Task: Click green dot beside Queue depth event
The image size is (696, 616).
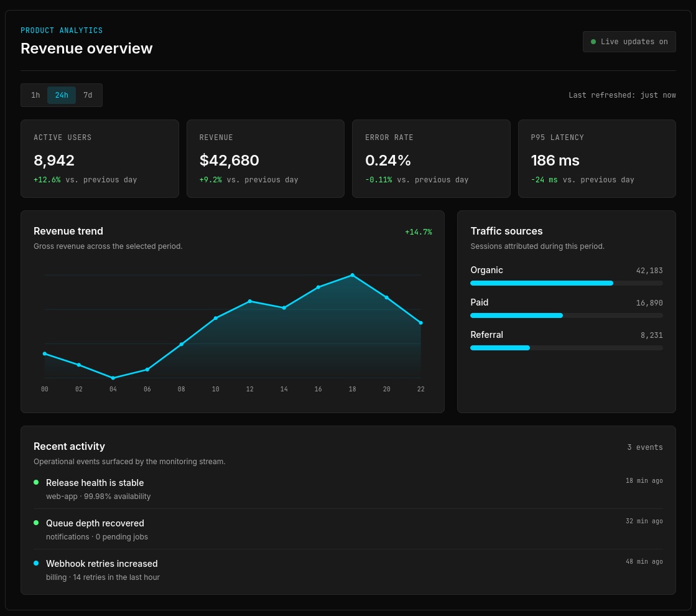Action: tap(37, 523)
